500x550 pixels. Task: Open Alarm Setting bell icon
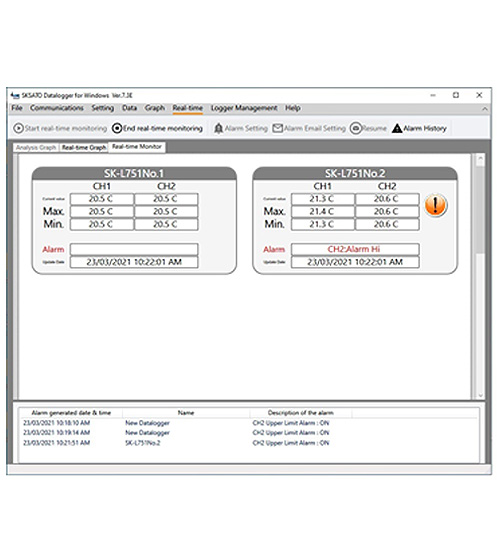pos(219,128)
